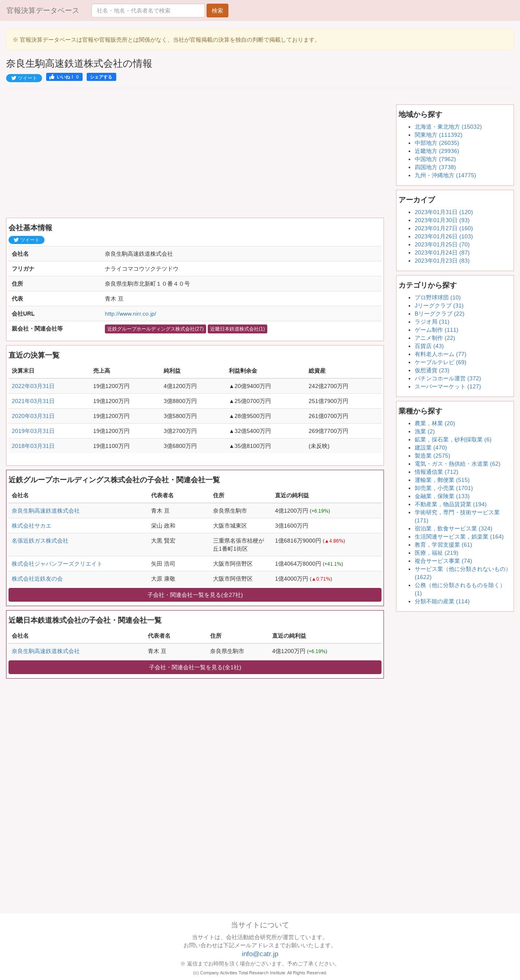Open the 2021年03月31日 settlement entry
The width and height of the screenshot is (520, 980).
[33, 401]
